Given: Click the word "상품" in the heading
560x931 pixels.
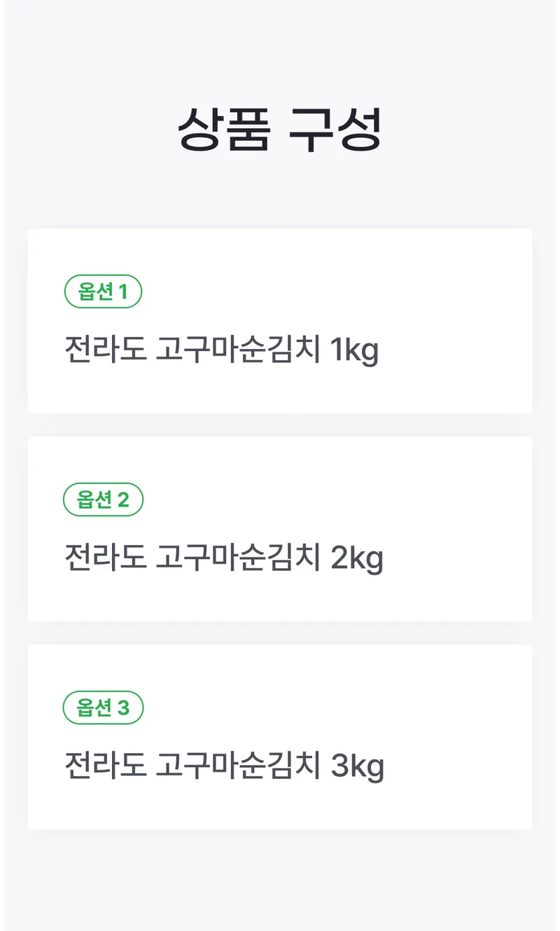Looking at the screenshot, I should tap(223, 130).
